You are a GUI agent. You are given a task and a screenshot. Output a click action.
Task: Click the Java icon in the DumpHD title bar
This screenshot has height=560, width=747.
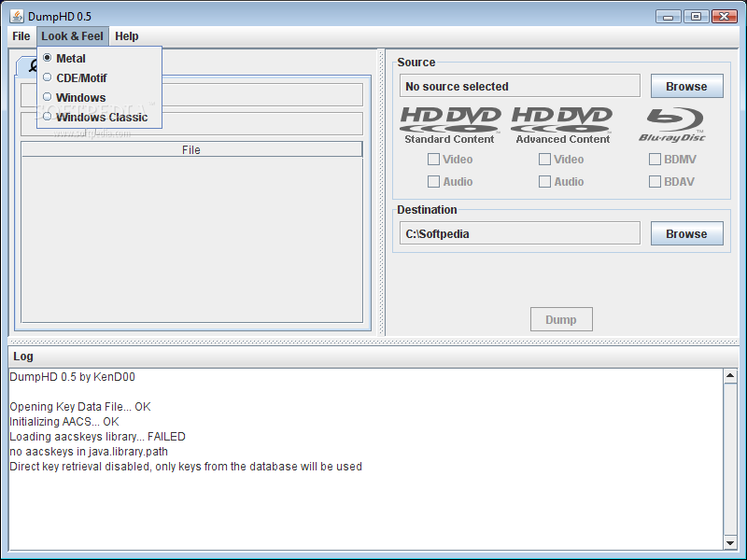[17, 16]
